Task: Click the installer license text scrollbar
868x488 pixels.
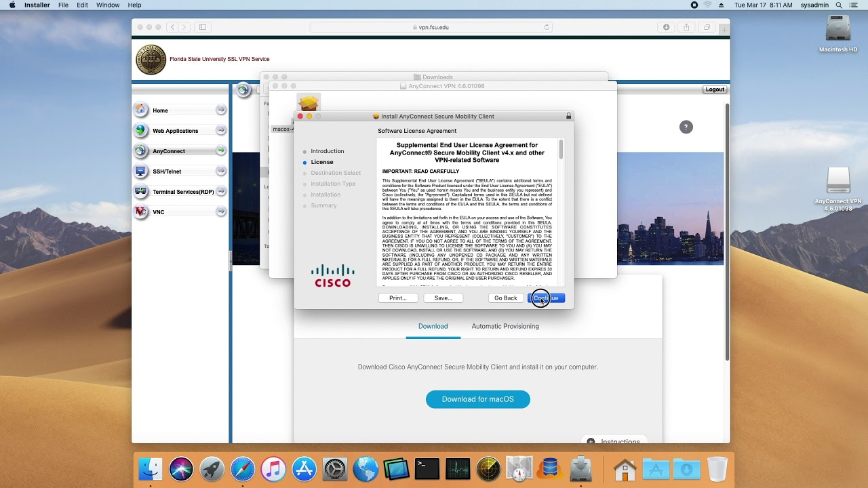Action: pyautogui.click(x=561, y=150)
